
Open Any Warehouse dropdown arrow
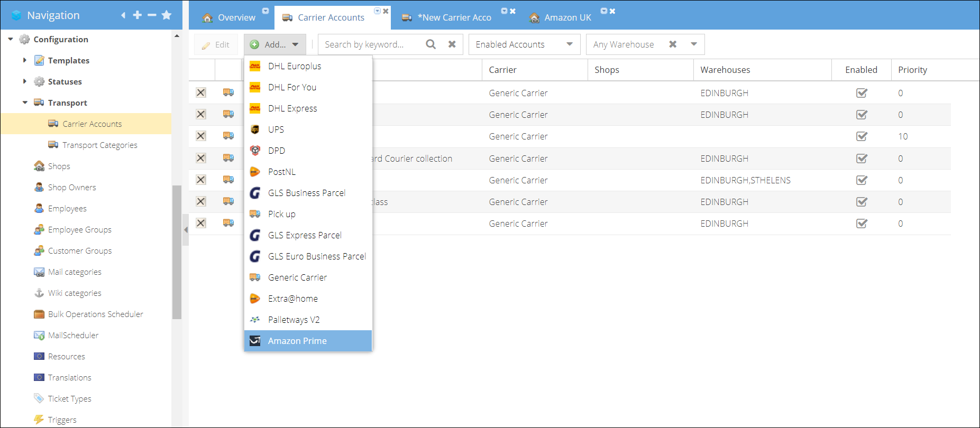694,44
